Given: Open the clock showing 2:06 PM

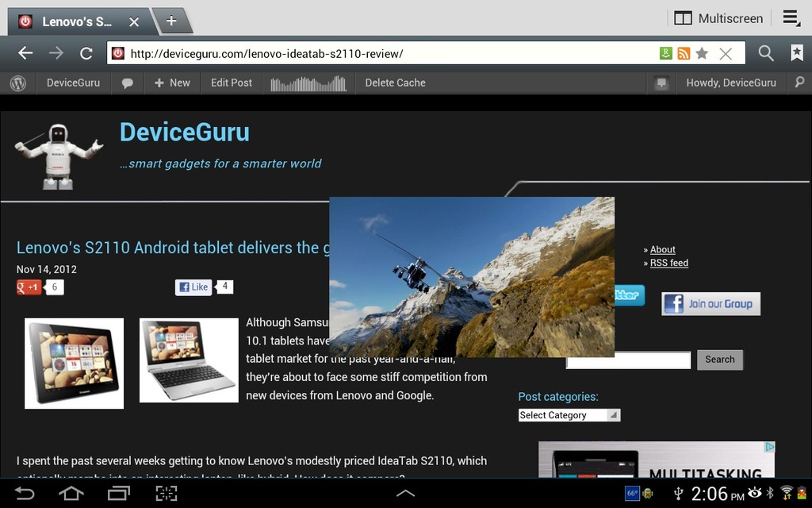Looking at the screenshot, I should (x=717, y=494).
